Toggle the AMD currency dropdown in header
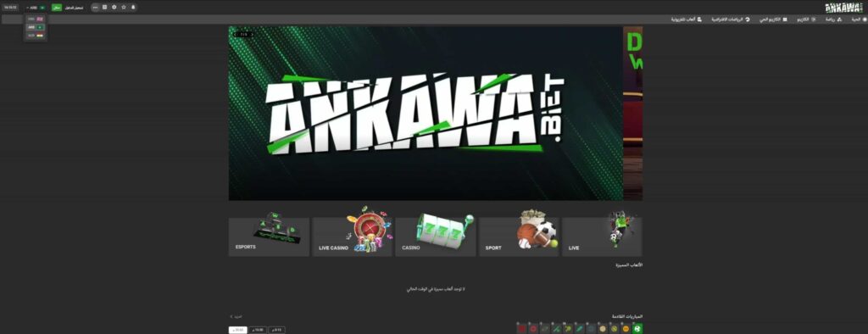 (x=36, y=8)
